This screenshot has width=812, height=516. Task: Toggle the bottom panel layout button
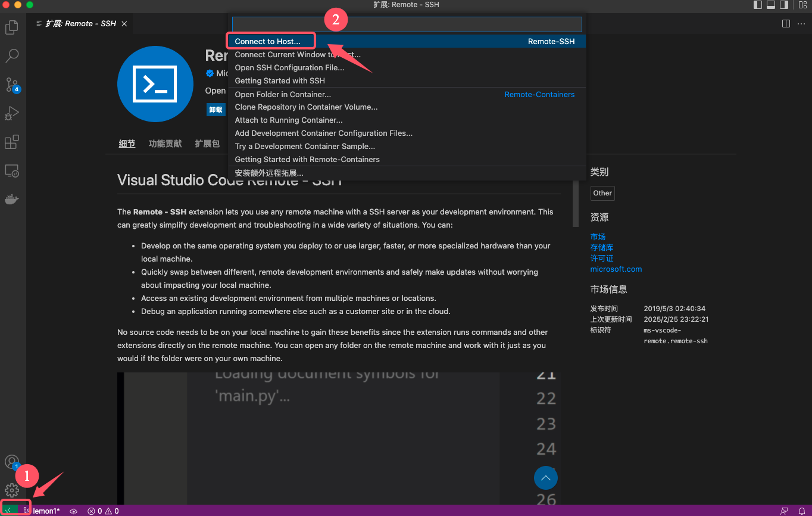pos(770,5)
